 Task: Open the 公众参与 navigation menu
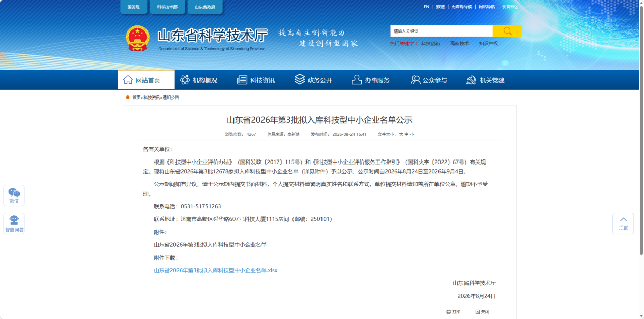click(429, 80)
